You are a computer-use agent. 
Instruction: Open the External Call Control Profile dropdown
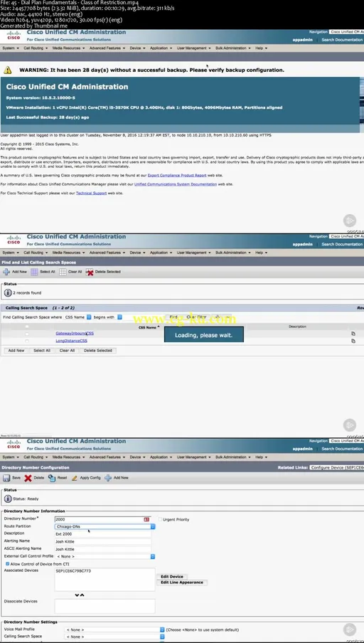tap(105, 556)
